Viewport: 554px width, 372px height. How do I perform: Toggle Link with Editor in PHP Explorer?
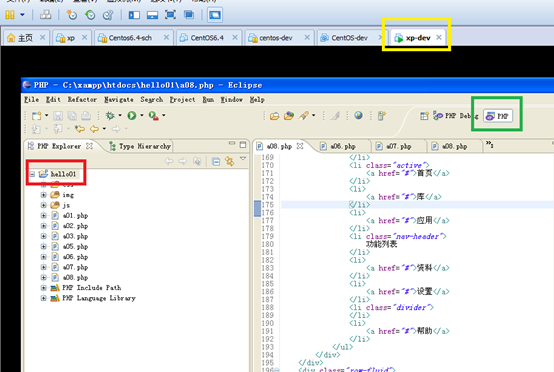click(x=230, y=161)
